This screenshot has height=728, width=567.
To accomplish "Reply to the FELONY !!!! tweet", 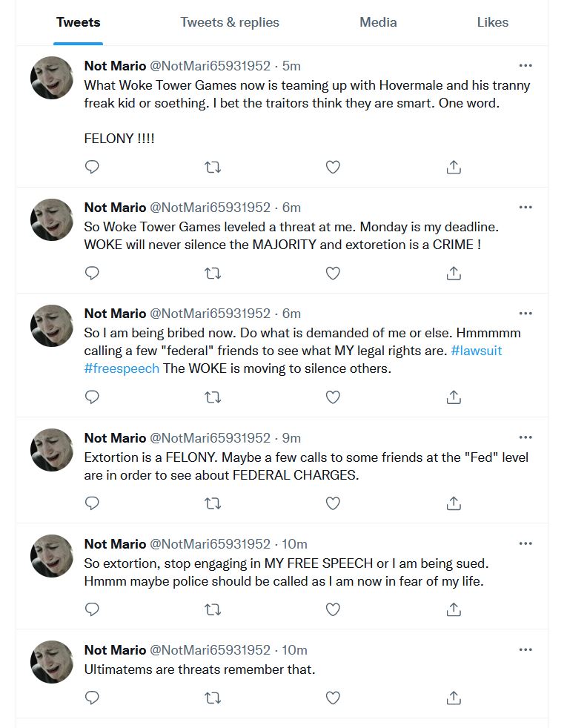I will pyautogui.click(x=92, y=168).
